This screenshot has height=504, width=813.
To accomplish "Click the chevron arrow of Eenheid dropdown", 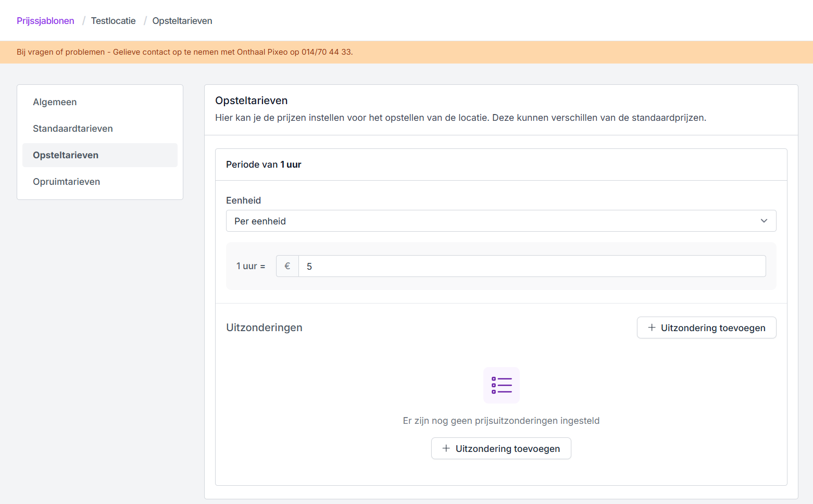I will coord(764,221).
